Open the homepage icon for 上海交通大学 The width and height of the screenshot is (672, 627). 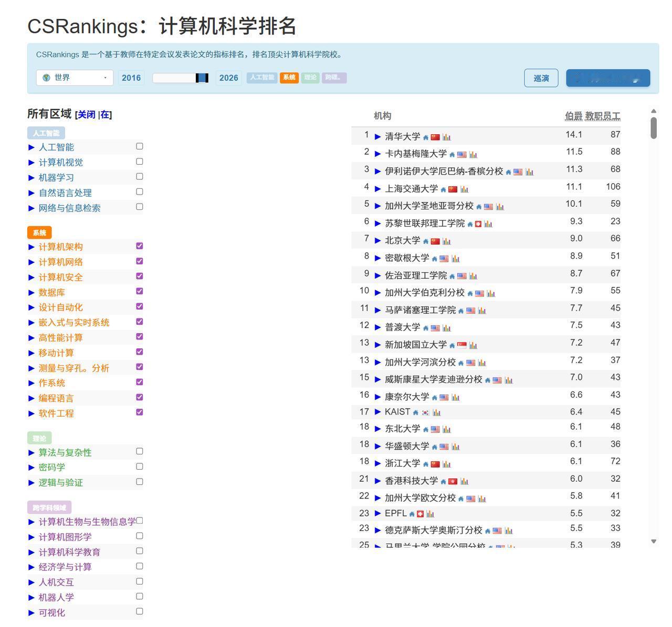pos(443,189)
